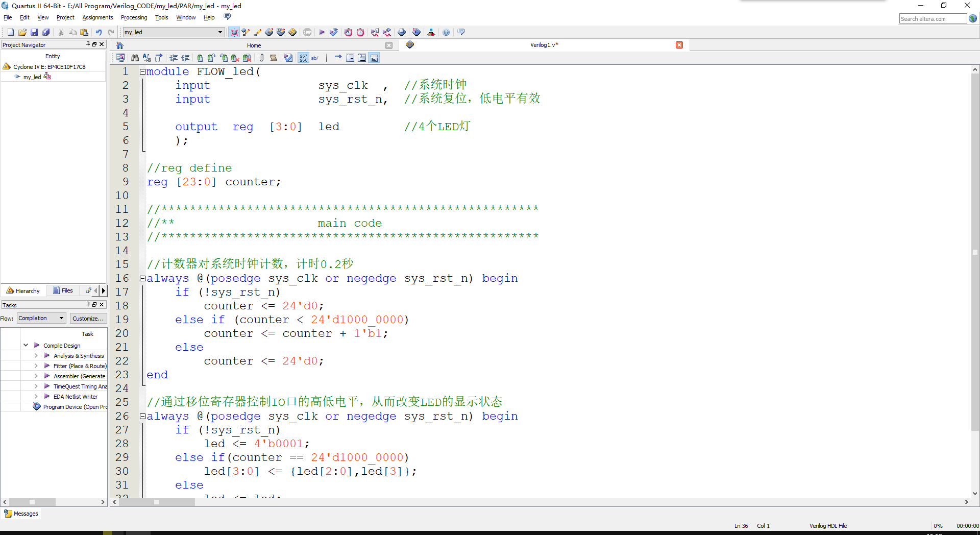Screen dimensions: 980x535
Task: Switch to the Verilog1.v* tab
Action: coord(544,45)
